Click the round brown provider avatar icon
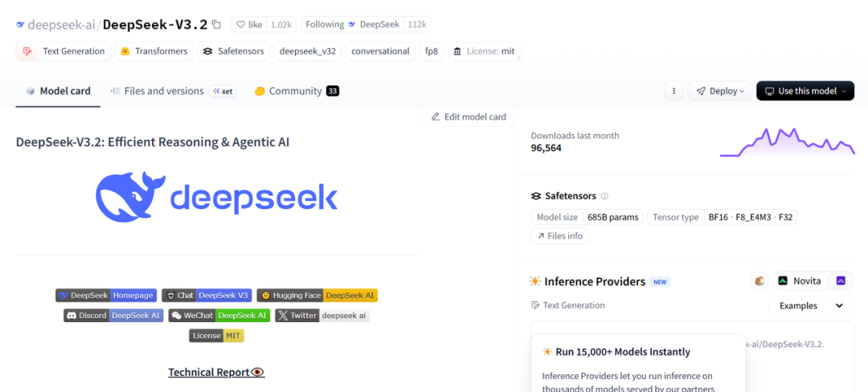Viewport: 868px width, 392px height. pos(759,281)
